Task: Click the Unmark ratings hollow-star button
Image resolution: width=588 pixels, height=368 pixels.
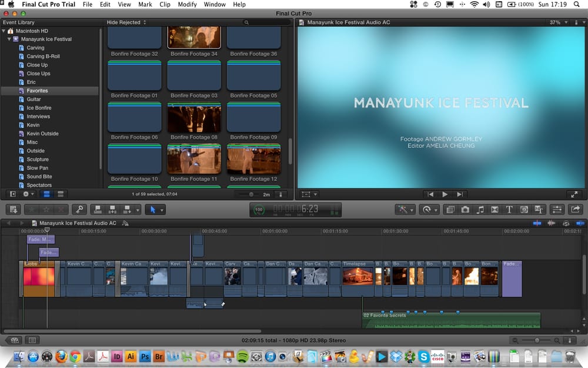Action: coord(46,210)
